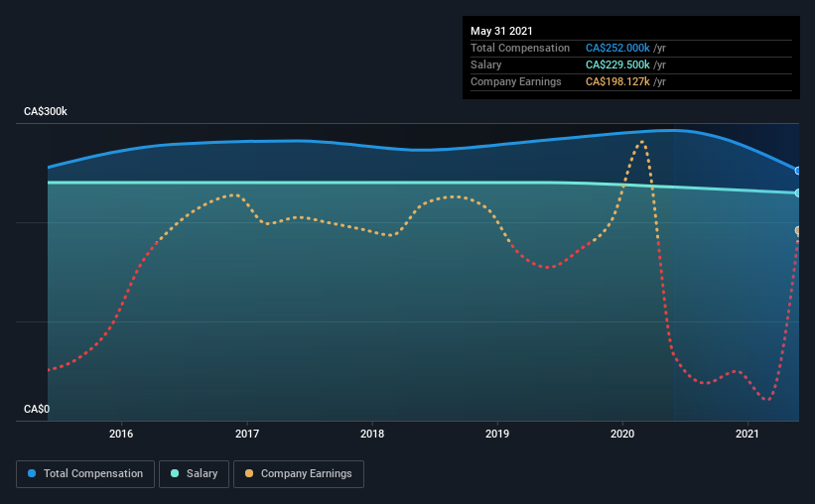Image resolution: width=815 pixels, height=504 pixels.
Task: Click the orange Company Earnings legend dot
Action: 249,473
